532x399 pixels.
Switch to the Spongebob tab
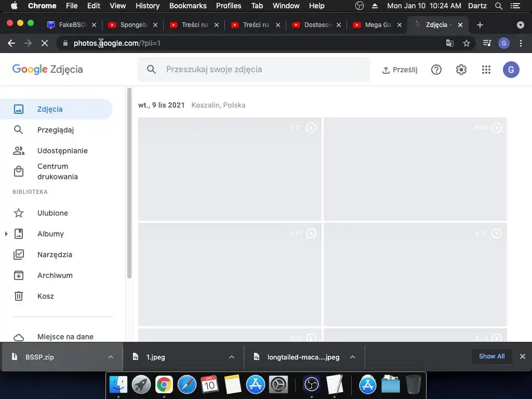tap(133, 25)
